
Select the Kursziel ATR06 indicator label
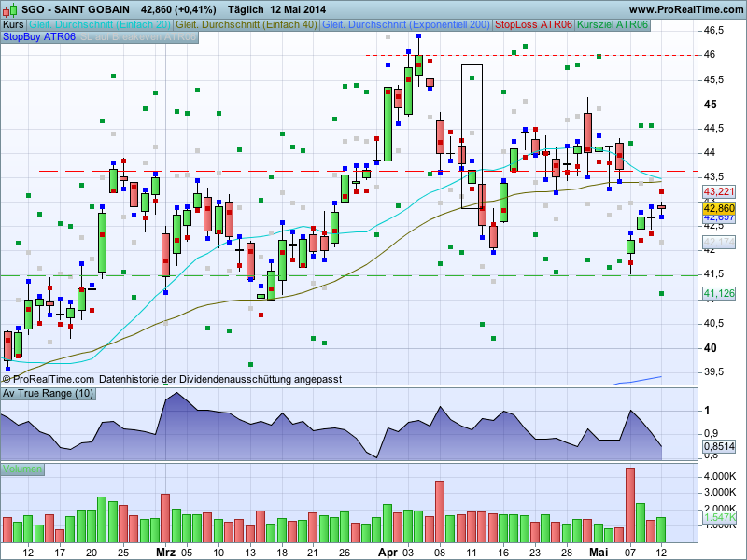click(x=613, y=25)
